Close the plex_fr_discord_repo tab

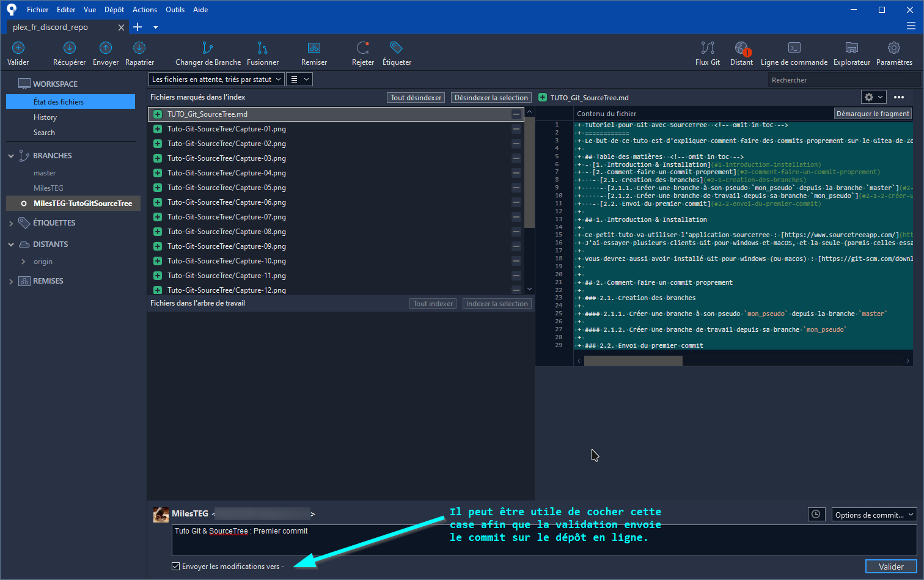pyautogui.click(x=121, y=28)
